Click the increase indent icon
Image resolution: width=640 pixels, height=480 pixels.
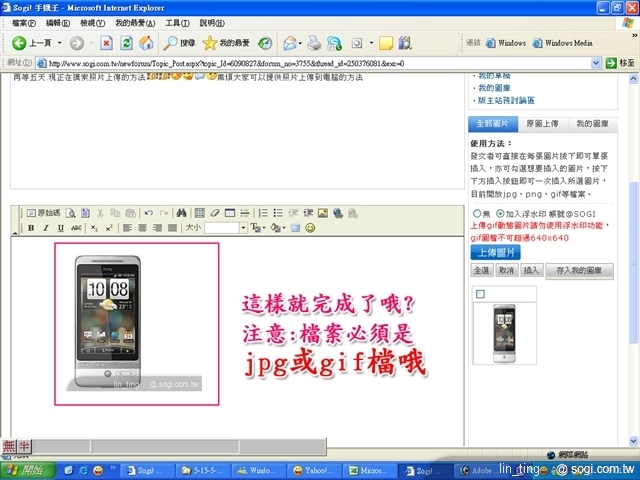(308, 213)
